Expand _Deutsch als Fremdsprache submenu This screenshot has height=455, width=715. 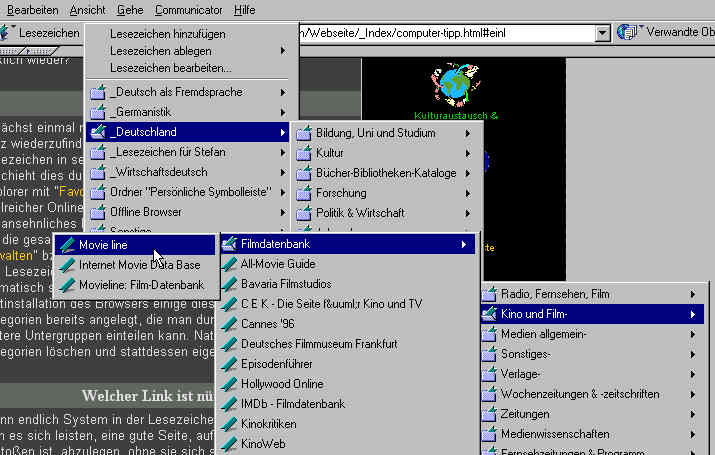click(283, 92)
